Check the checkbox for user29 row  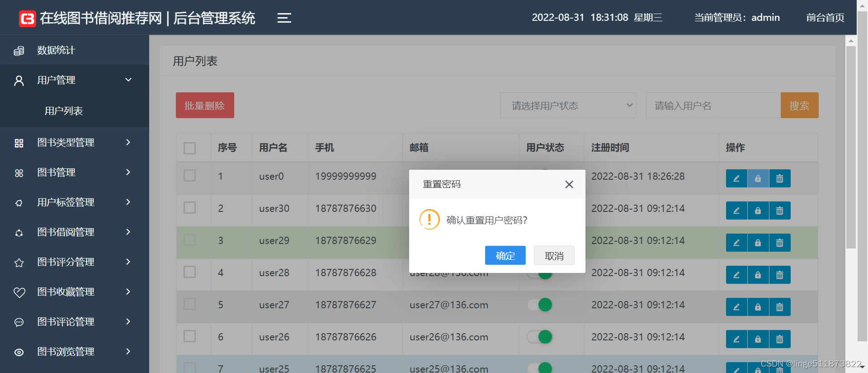[x=190, y=240]
